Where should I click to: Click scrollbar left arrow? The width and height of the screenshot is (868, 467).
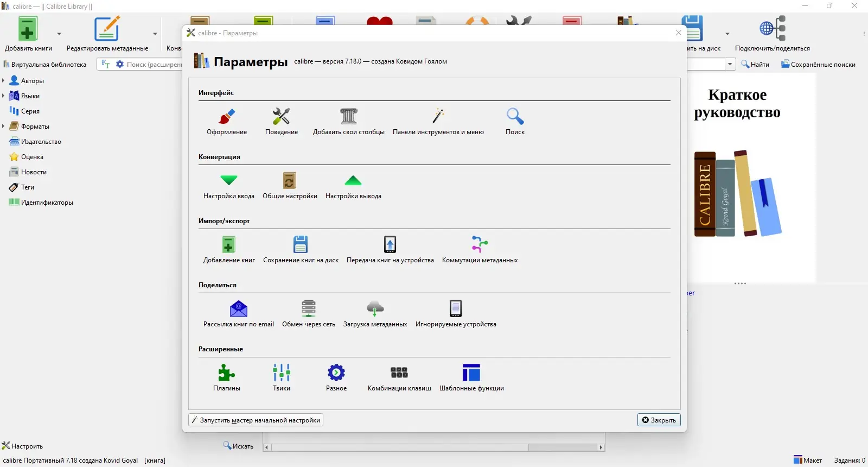click(266, 447)
